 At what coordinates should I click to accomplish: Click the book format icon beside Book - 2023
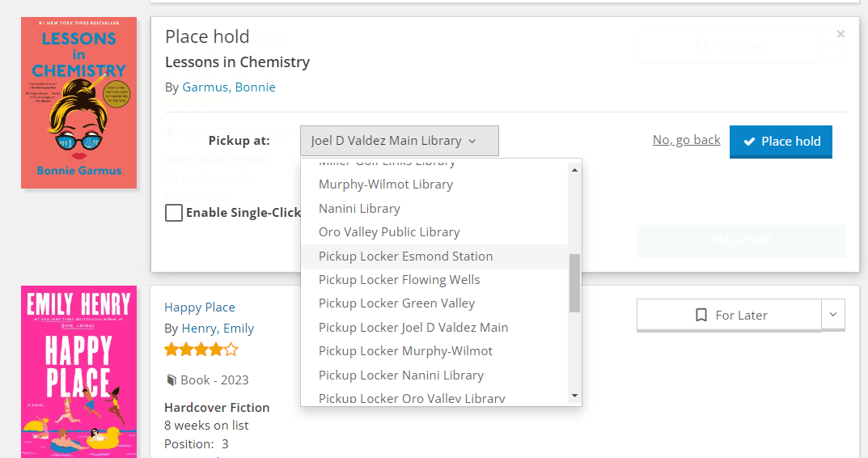click(x=171, y=380)
